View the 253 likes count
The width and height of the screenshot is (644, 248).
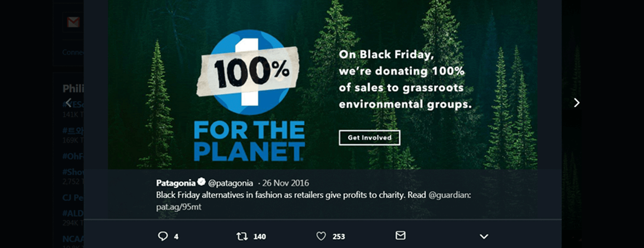click(x=339, y=237)
